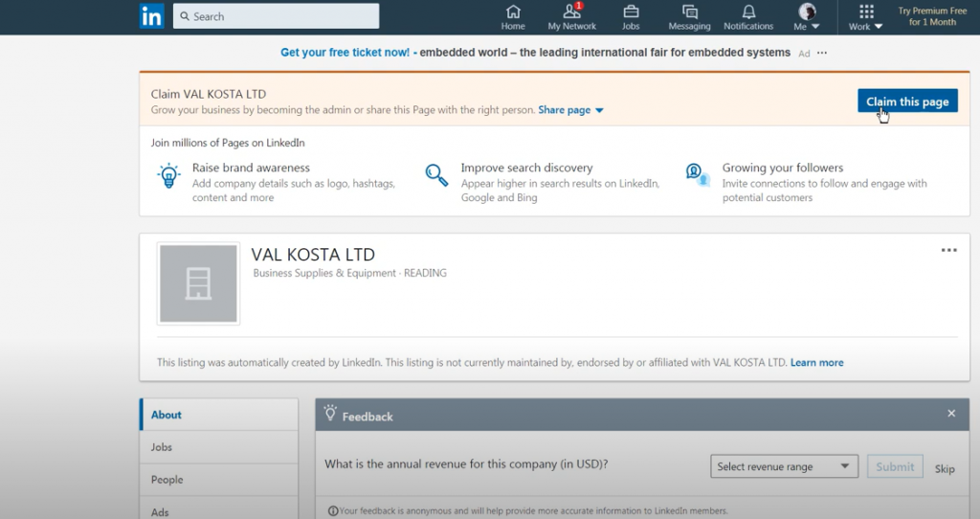Select the Jobs tab in sidebar
This screenshot has height=519, width=980.
(219, 447)
